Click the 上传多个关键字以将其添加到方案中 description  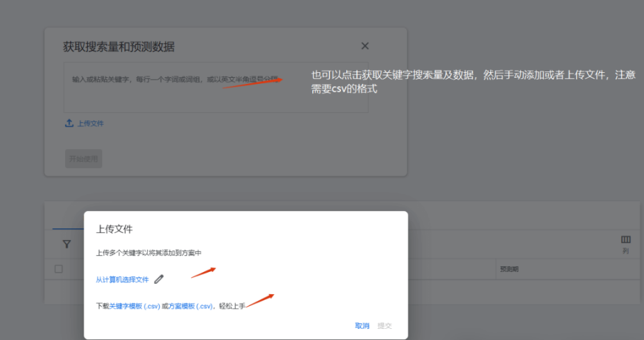point(149,253)
